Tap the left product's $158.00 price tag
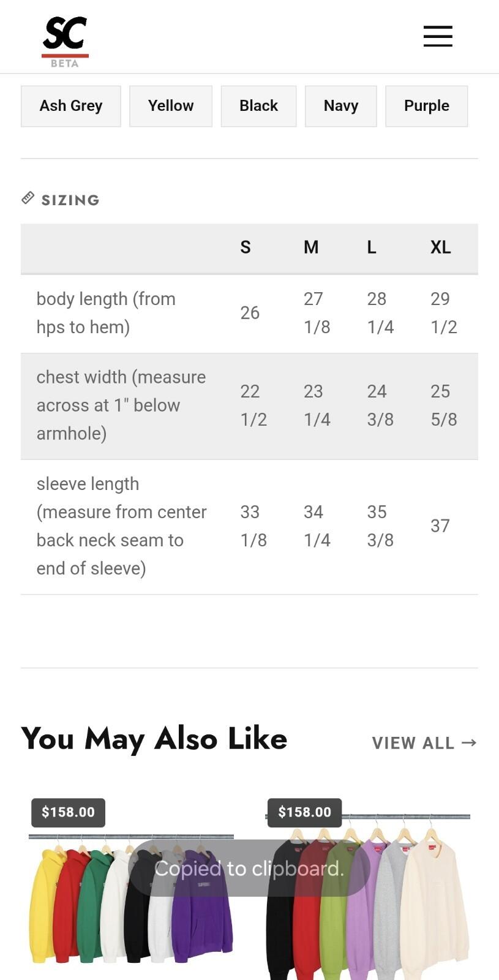 point(68,812)
